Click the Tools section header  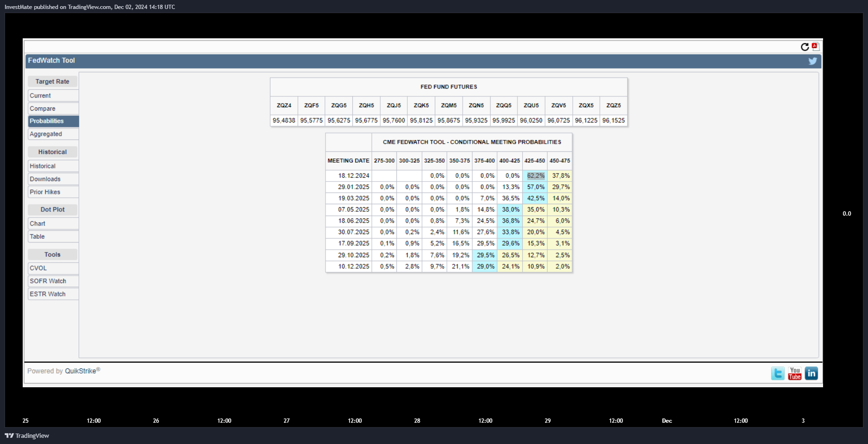pyautogui.click(x=53, y=254)
